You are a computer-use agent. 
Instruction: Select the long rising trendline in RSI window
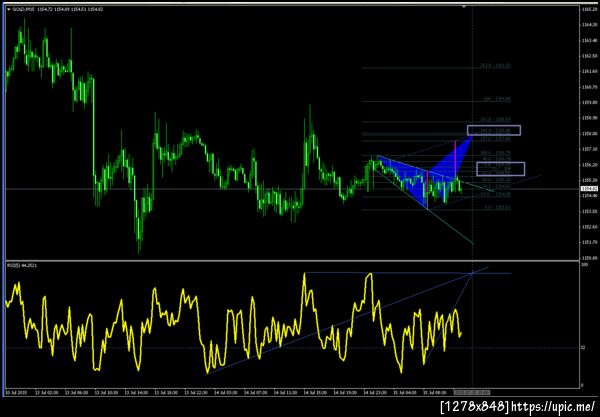[347, 320]
